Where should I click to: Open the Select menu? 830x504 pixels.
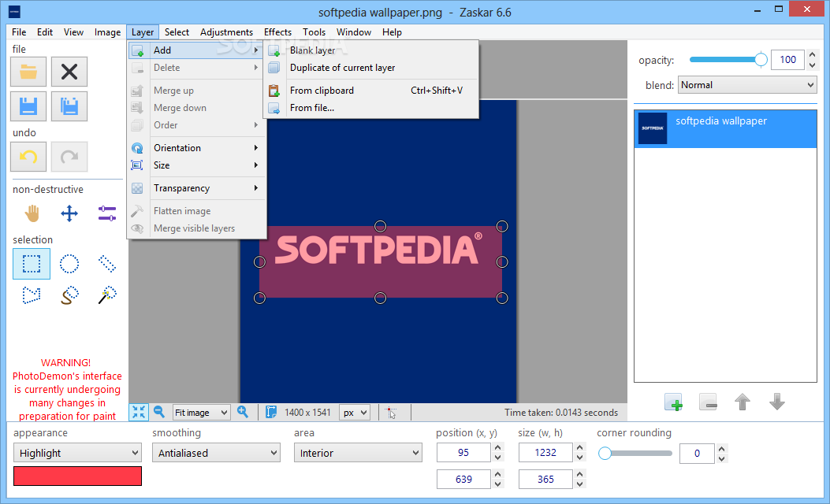click(x=177, y=32)
